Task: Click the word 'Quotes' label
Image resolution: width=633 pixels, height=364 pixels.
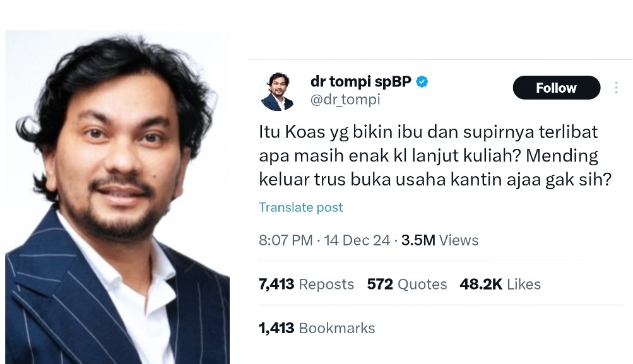Action: (x=422, y=284)
